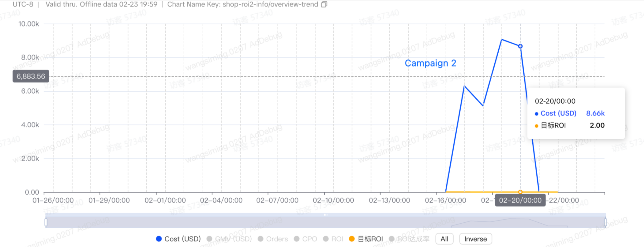Click the right zoom slider handle
The image size is (644, 247).
tap(605, 222)
